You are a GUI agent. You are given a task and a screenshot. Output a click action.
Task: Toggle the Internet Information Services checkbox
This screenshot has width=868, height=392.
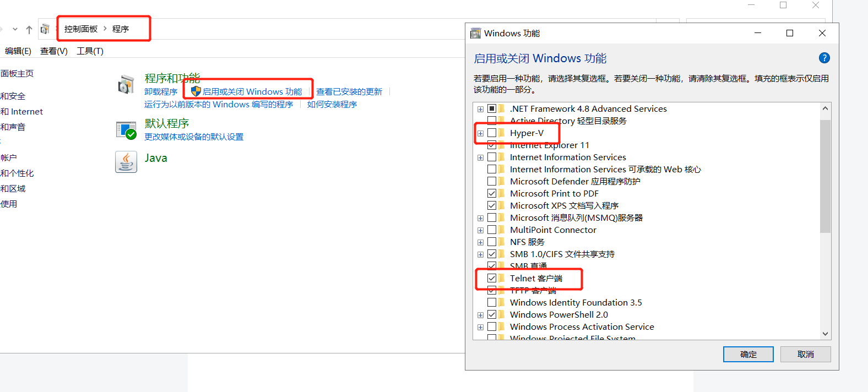click(x=492, y=157)
